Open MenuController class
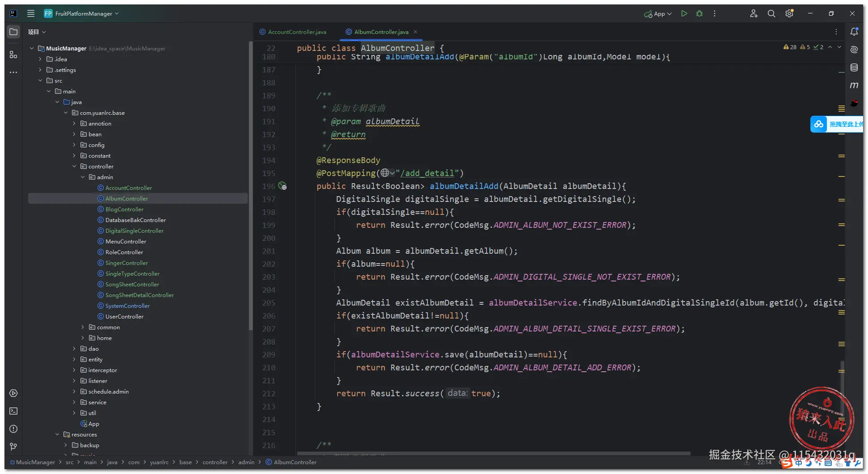The image size is (868, 474). [126, 241]
